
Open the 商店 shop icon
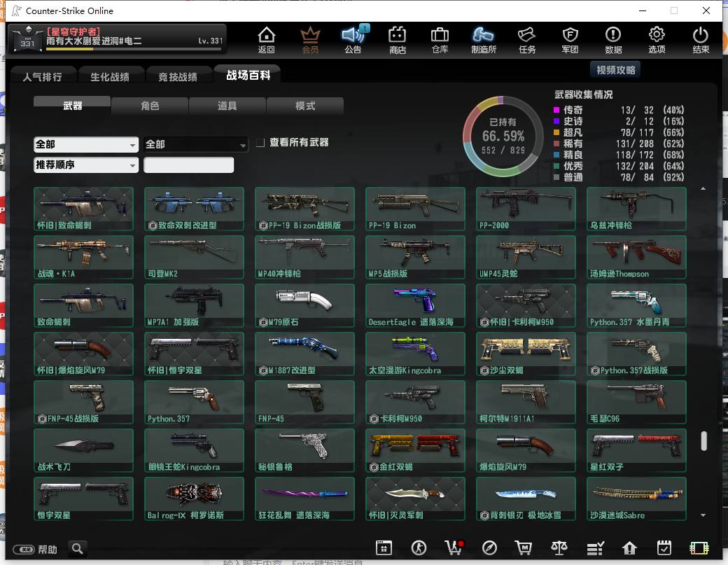point(398,40)
